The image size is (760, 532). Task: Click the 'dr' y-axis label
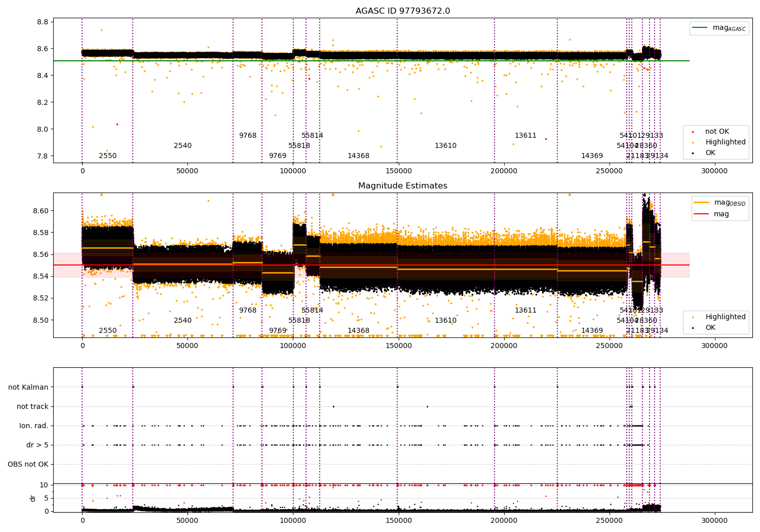(x=33, y=498)
